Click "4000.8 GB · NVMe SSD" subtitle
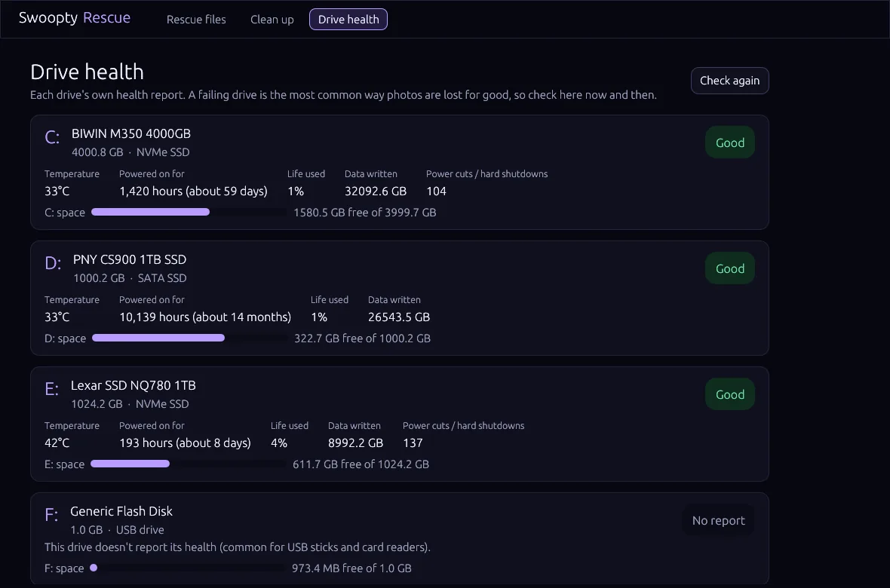The image size is (890, 588). [130, 153]
